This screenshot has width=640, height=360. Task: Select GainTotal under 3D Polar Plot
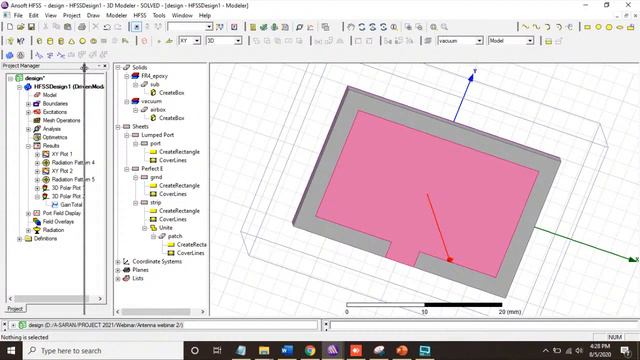pos(71,205)
